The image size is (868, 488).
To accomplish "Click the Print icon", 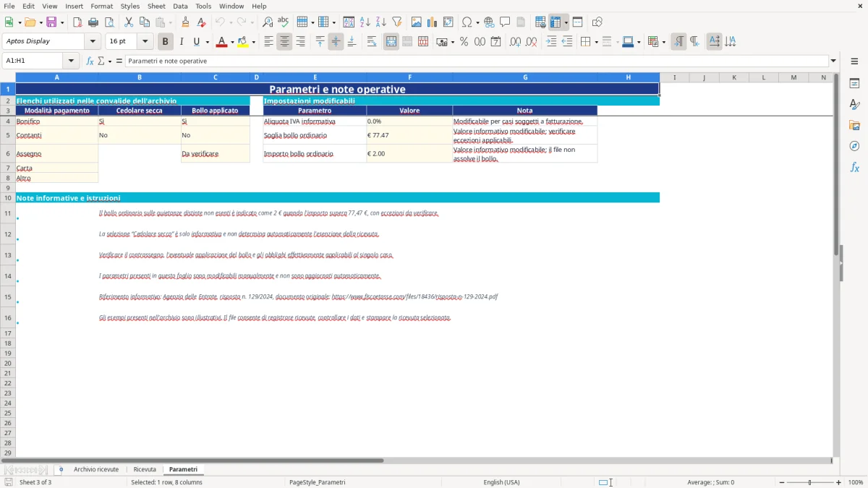I will pyautogui.click(x=93, y=22).
